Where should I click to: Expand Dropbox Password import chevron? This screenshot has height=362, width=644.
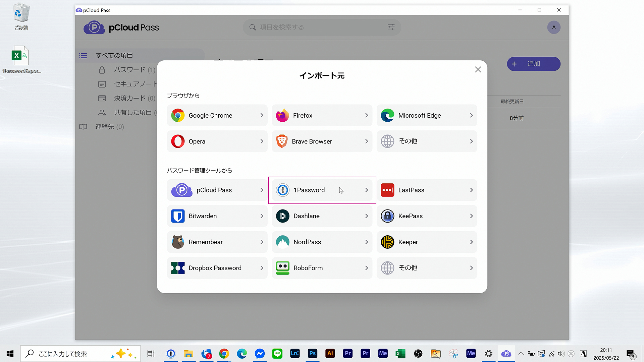point(262,268)
